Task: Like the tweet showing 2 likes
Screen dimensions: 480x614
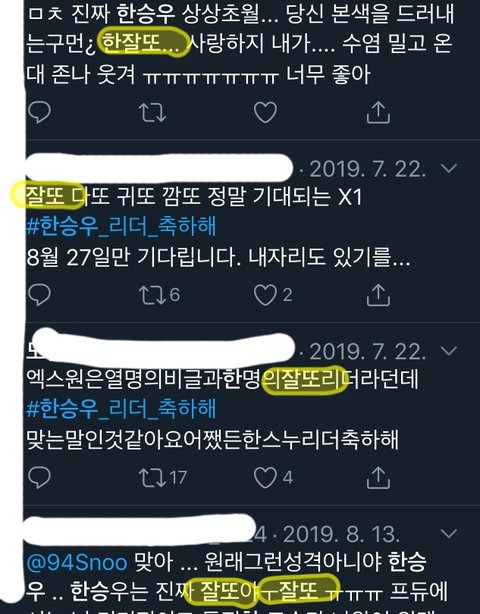Action: pos(273,294)
